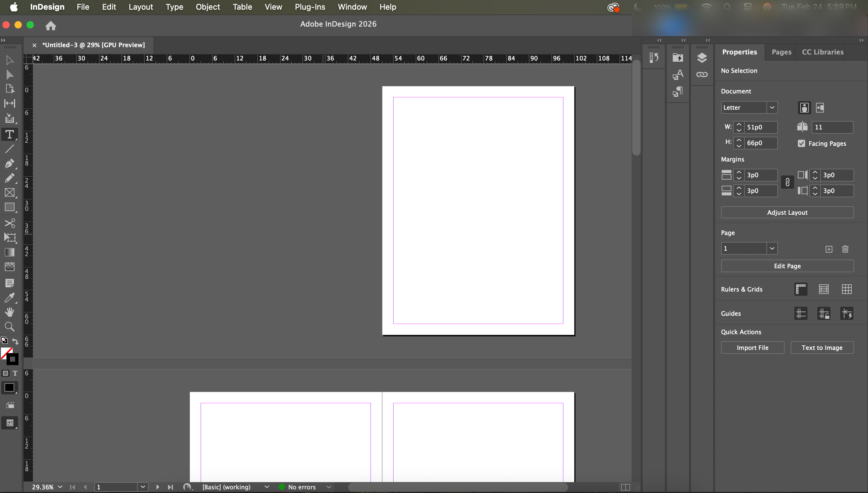Open the [Basic] (working) preflight profile dropdown
868x493 pixels.
pos(267,487)
